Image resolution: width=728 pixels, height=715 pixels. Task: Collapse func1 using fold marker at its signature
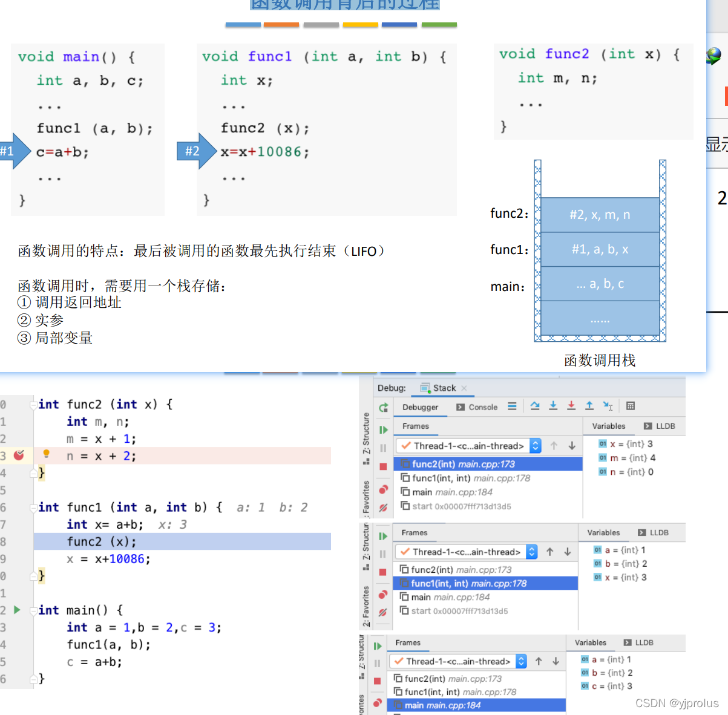click(x=34, y=508)
